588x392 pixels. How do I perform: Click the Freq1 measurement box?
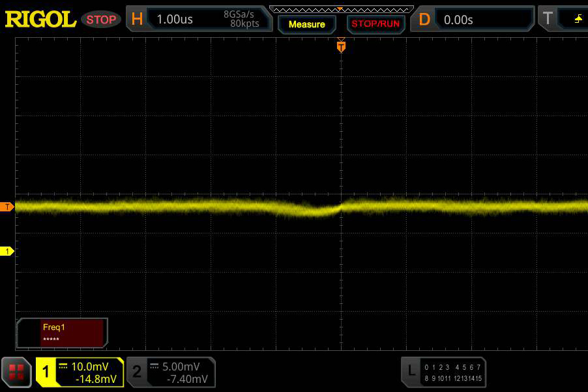click(62, 333)
